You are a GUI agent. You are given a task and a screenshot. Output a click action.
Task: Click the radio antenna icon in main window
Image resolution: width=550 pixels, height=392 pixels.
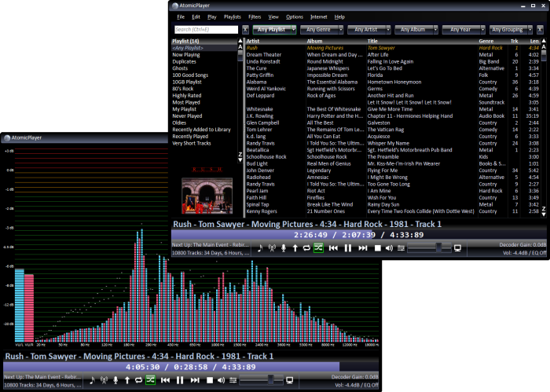point(272,248)
